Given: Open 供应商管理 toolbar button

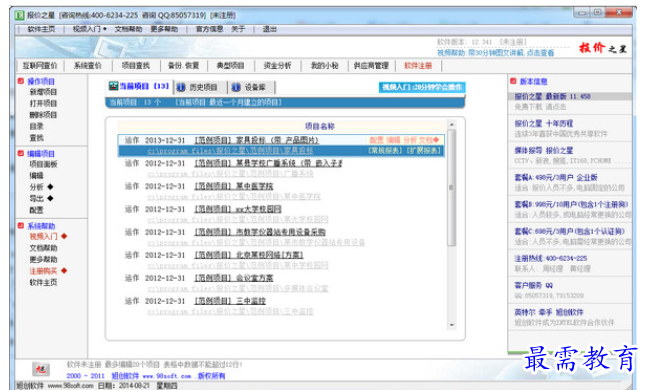Looking at the screenshot, I should coord(371,65).
